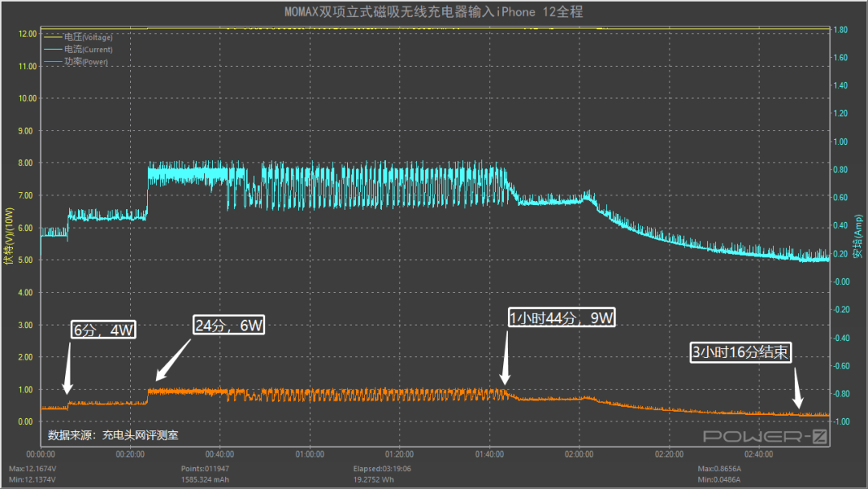This screenshot has height=489, width=868.
Task: Select the Min:0.0486A current value
Action: [719, 479]
